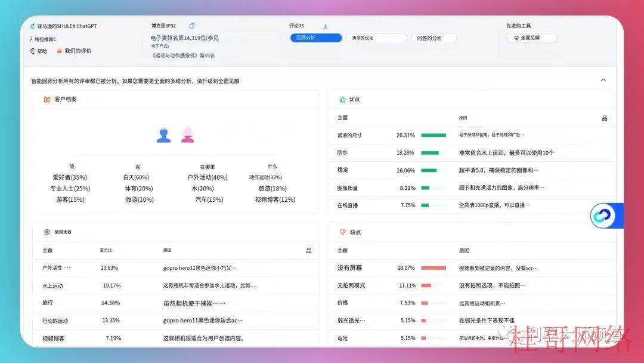644x363 pixels.
Task: Click the SHULEX ChatGPT logo icon
Action: pos(32,26)
